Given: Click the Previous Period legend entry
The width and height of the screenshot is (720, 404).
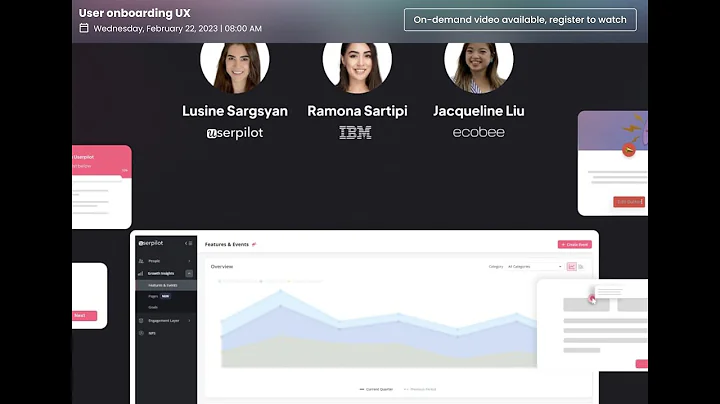Looking at the screenshot, I should pyautogui.click(x=420, y=389).
